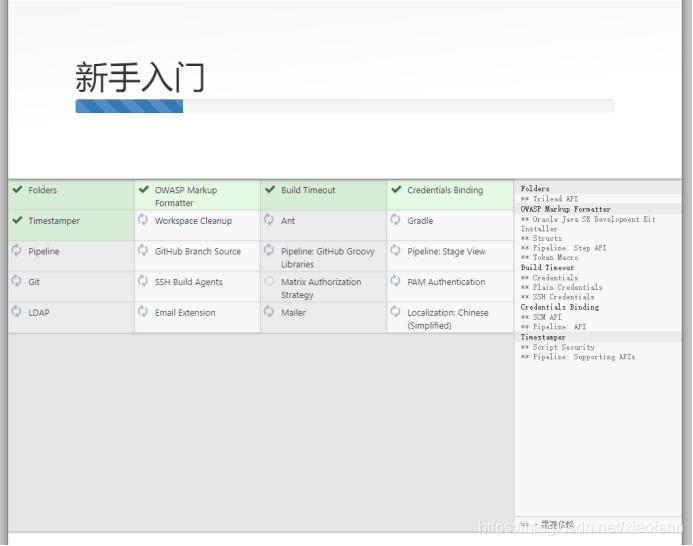Select the Workspace Cleanup plugin label
The height and width of the screenshot is (546, 693).
coord(193,221)
